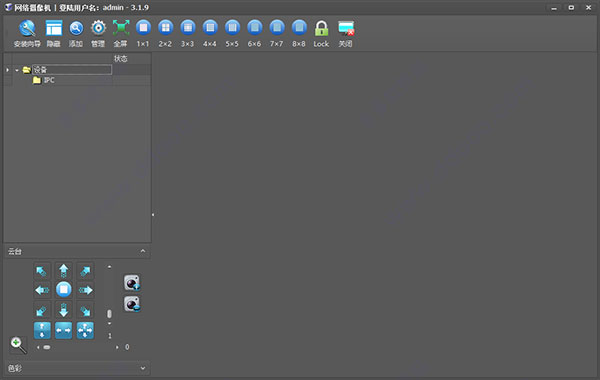Viewport: 600px width, 380px height.
Task: Collapse the left sidebar with splitter arrow
Action: 153,215
